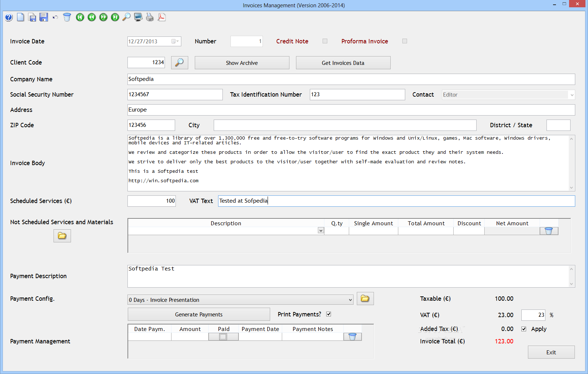Click the Address field containing Europe
588x374 pixels.
pos(351,110)
